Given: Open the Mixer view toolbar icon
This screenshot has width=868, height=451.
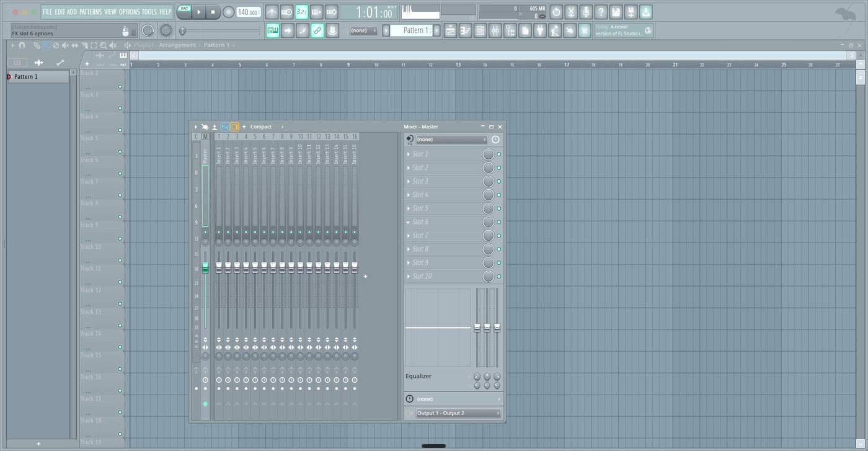Looking at the screenshot, I should click(495, 30).
